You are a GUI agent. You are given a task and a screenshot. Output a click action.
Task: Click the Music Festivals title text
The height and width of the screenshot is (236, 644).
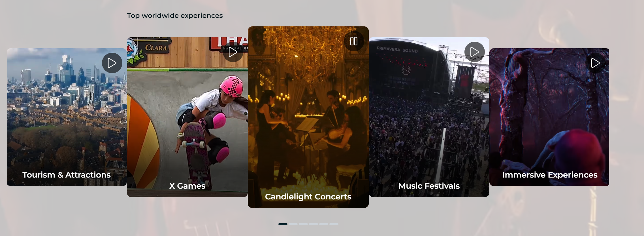click(x=429, y=186)
